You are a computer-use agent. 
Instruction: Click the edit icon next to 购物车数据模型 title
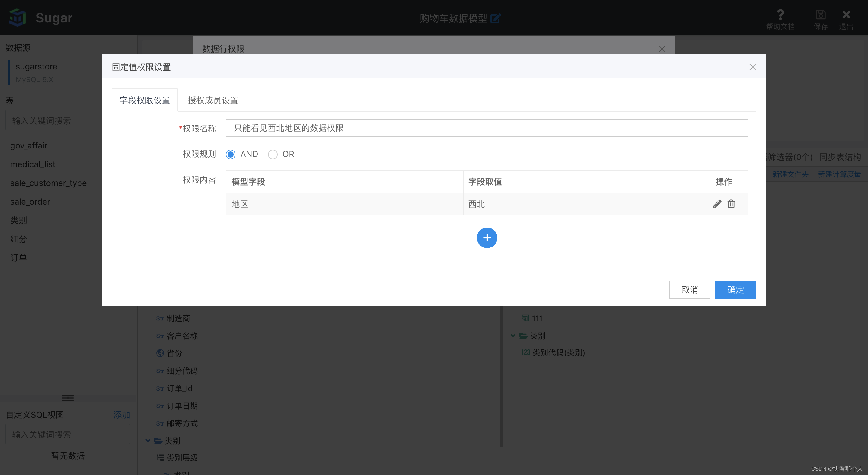coord(496,18)
